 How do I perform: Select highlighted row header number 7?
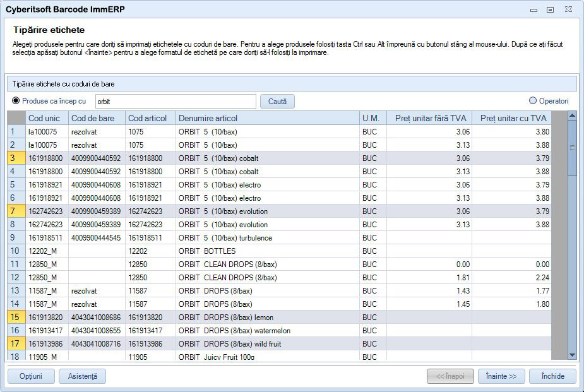pyautogui.click(x=16, y=211)
